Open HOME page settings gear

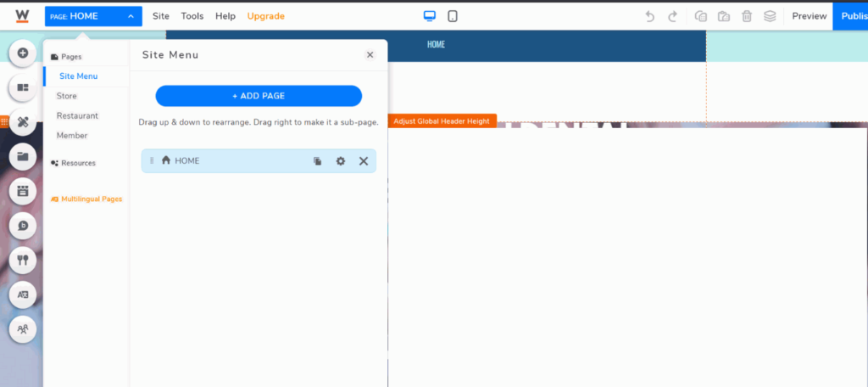pyautogui.click(x=341, y=160)
